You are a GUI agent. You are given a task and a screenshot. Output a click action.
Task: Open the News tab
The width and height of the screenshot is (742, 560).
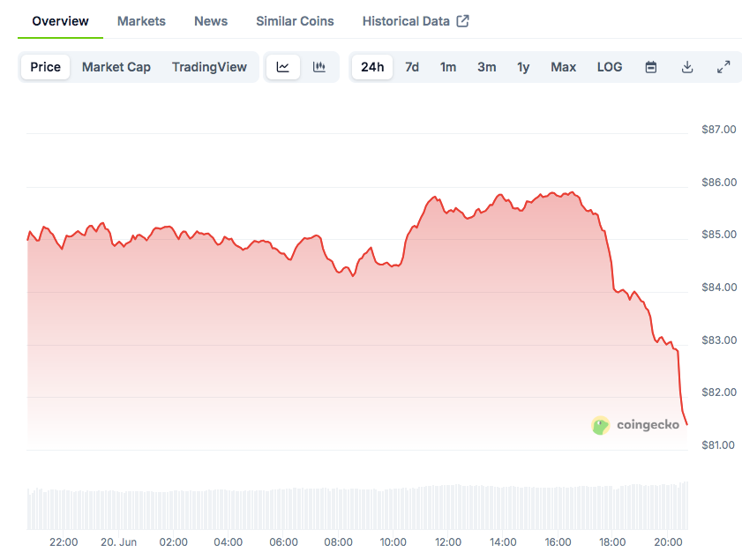(x=211, y=21)
